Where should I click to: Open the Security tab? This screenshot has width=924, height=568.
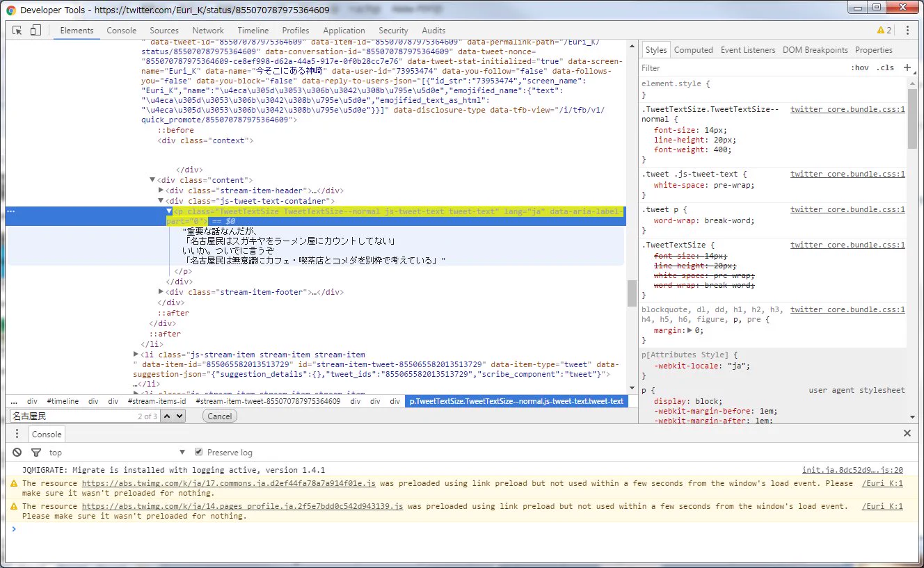click(x=393, y=31)
